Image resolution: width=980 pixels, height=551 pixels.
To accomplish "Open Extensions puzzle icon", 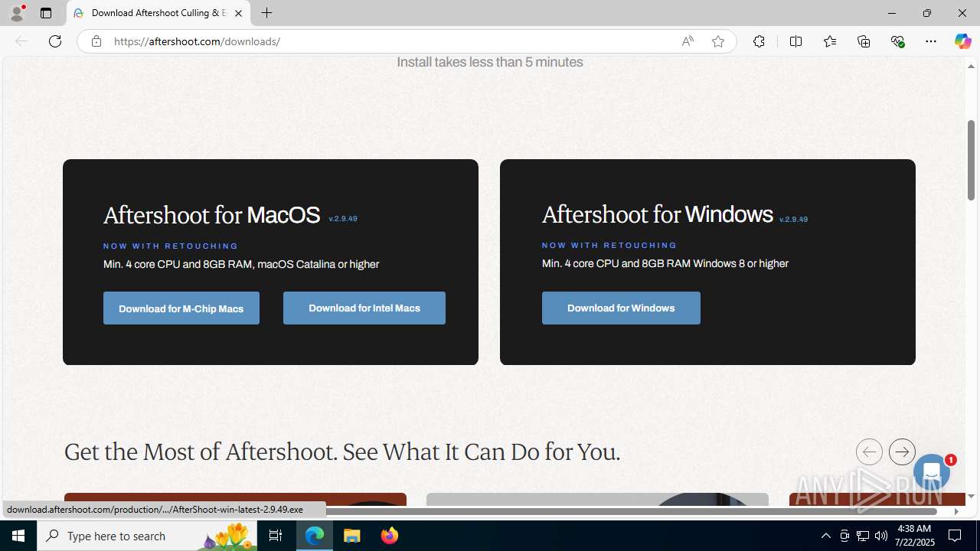I will [759, 41].
